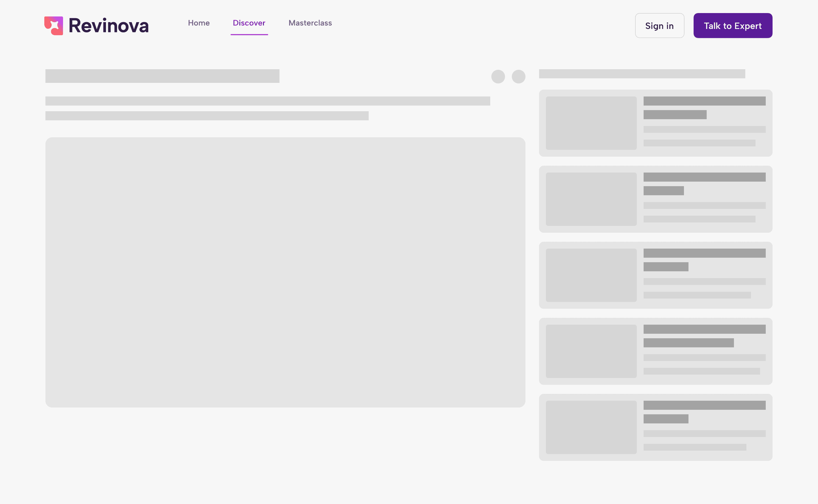Go to the Masterclass page
The height and width of the screenshot is (504, 818).
tap(310, 23)
